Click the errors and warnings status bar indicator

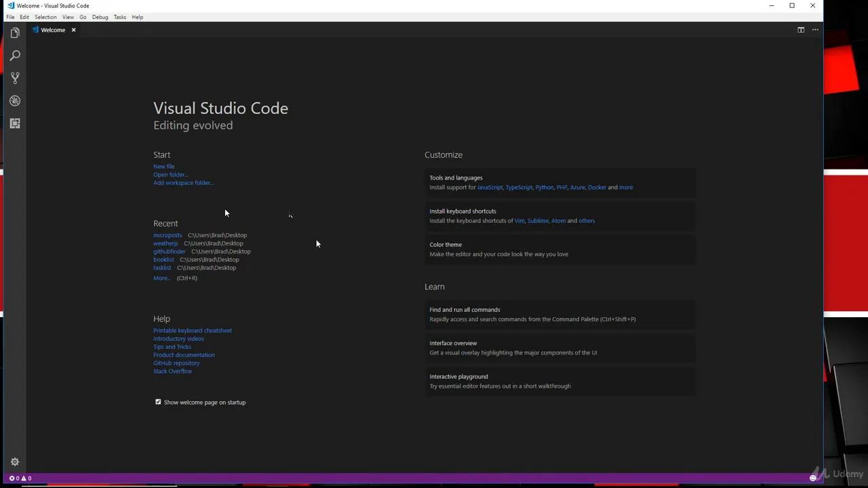pyautogui.click(x=19, y=478)
